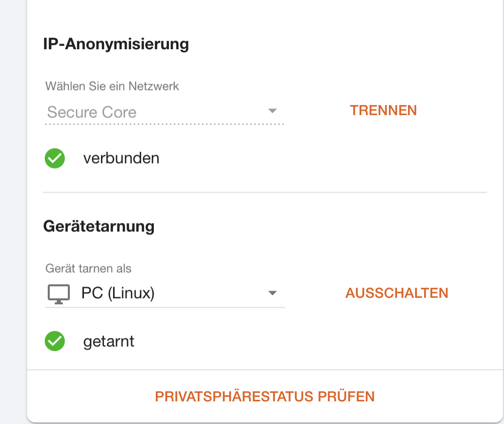Click the divider between IP and Gerätetarnung sections

coord(265,192)
